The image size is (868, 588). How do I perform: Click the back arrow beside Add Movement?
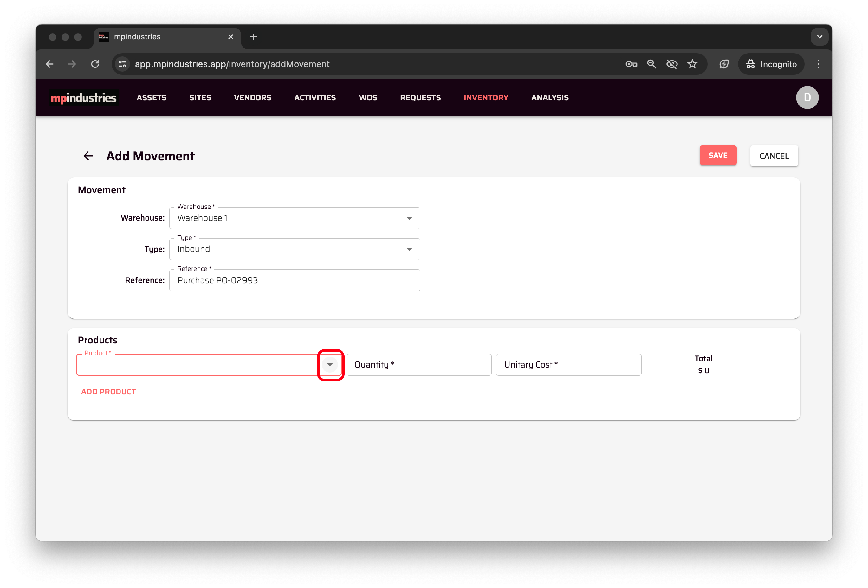point(88,156)
